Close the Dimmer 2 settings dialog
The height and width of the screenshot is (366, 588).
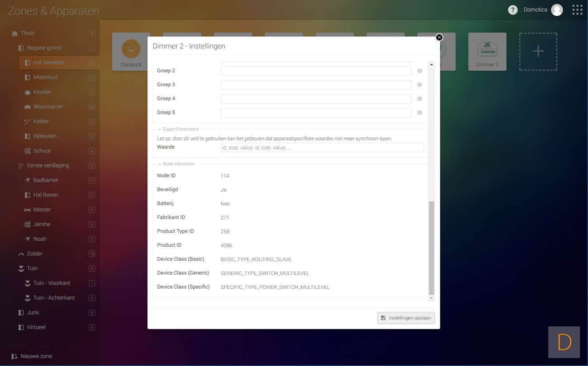coord(439,38)
